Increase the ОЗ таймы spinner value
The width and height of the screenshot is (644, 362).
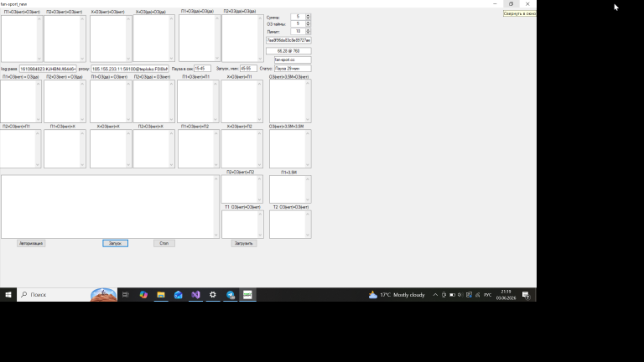click(x=308, y=22)
